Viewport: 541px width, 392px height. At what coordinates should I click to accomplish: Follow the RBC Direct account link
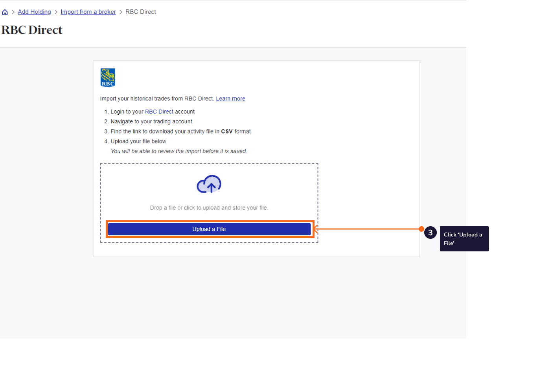[159, 112]
